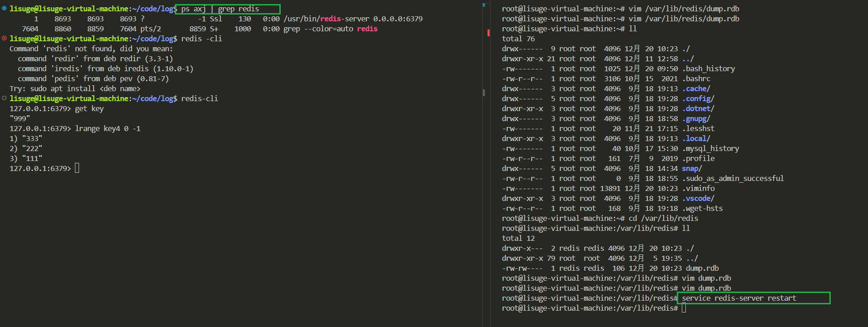Viewport: 868px width, 327px height.
Task: Click the 'iredis' from deb iredis suggestion
Action: (x=105, y=68)
